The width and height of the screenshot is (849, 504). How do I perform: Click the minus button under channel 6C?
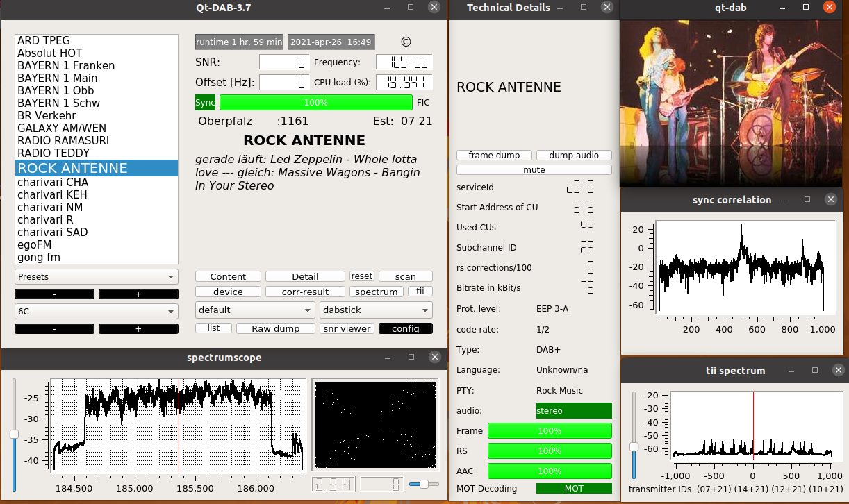pos(54,328)
